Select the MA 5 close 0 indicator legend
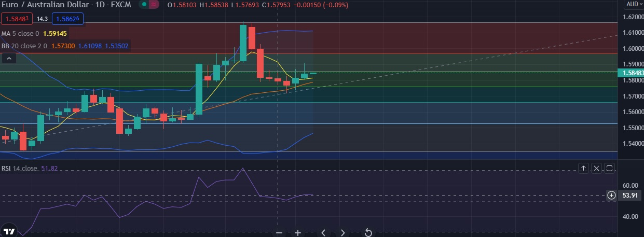This screenshot has height=237, width=644. (20, 34)
